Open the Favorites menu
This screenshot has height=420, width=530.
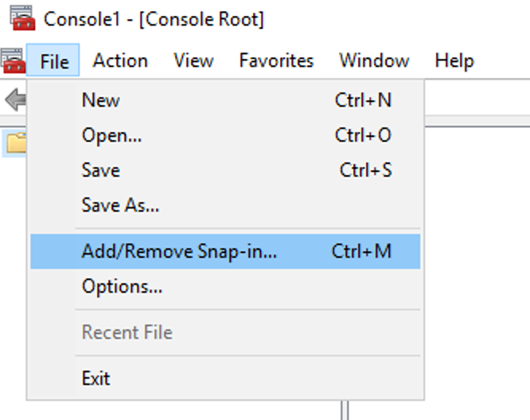(x=276, y=60)
